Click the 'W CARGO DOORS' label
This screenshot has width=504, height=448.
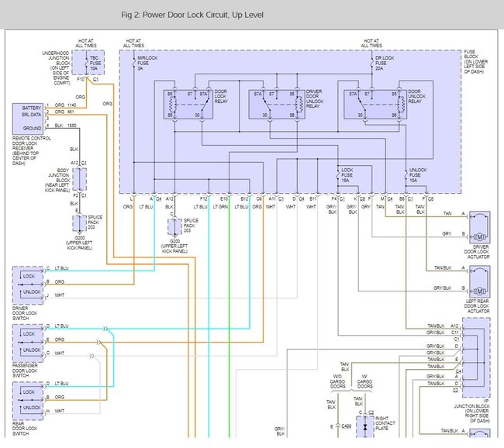click(x=365, y=381)
